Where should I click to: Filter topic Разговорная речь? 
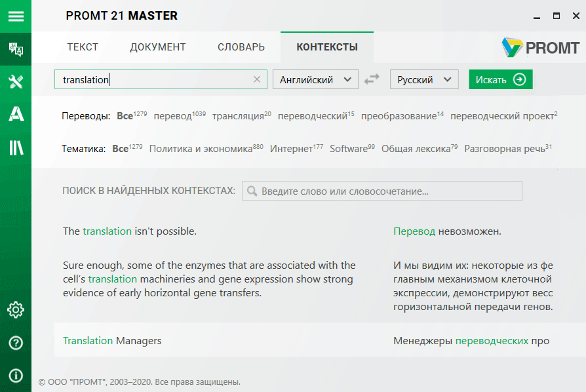tap(508, 148)
